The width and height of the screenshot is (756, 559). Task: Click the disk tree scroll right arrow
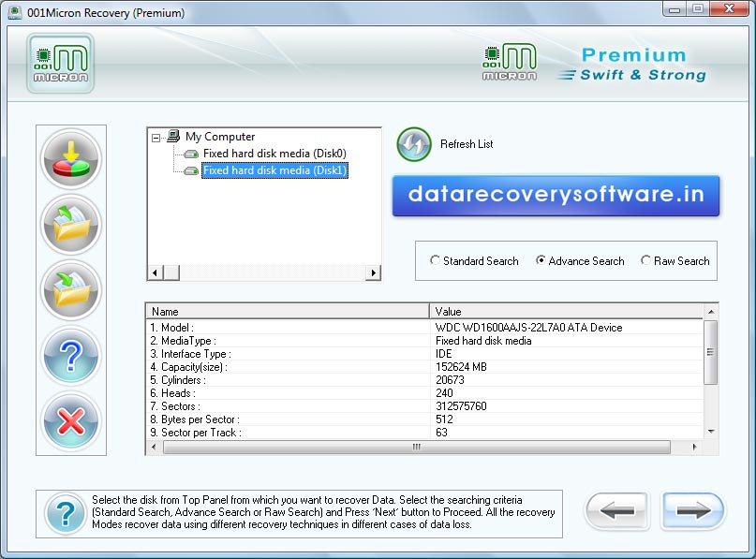point(373,272)
